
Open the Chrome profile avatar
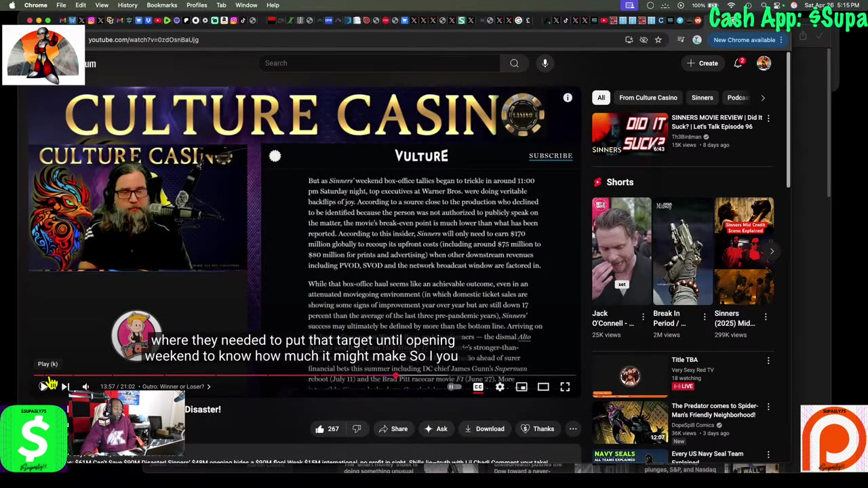tap(697, 40)
